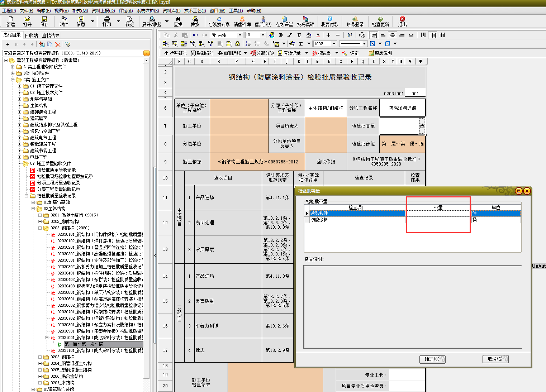This screenshot has height=392, width=546.
Task: Click the red X delete icon in tree toolbar
Action: (58, 44)
